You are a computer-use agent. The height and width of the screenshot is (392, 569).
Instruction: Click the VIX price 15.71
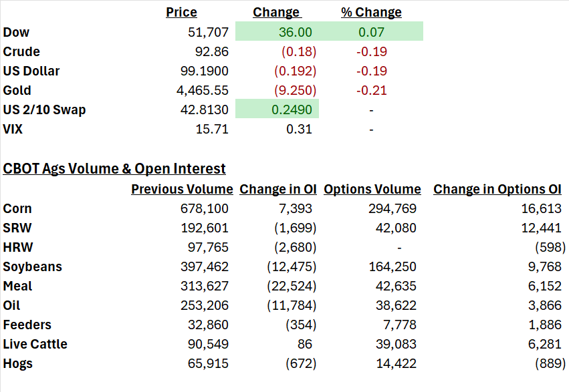212,129
